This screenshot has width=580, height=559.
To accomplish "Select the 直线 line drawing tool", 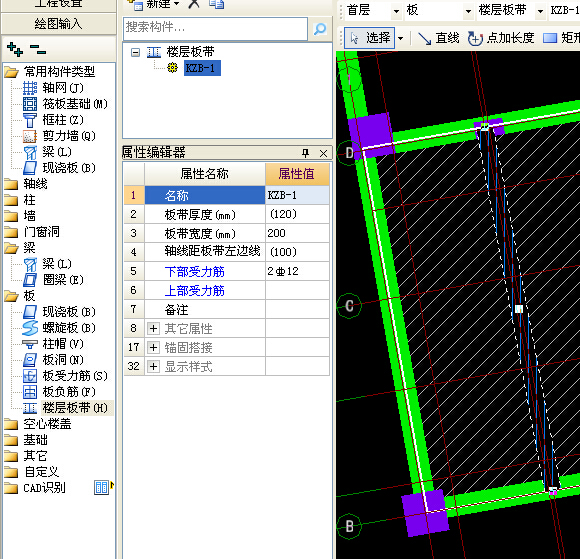I will [439, 38].
